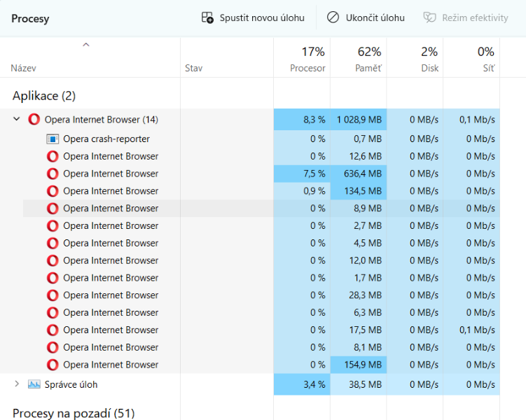Click 0,1 Mb/s network cell in 17,5 MB row
The image size is (526, 420).
click(x=471, y=330)
